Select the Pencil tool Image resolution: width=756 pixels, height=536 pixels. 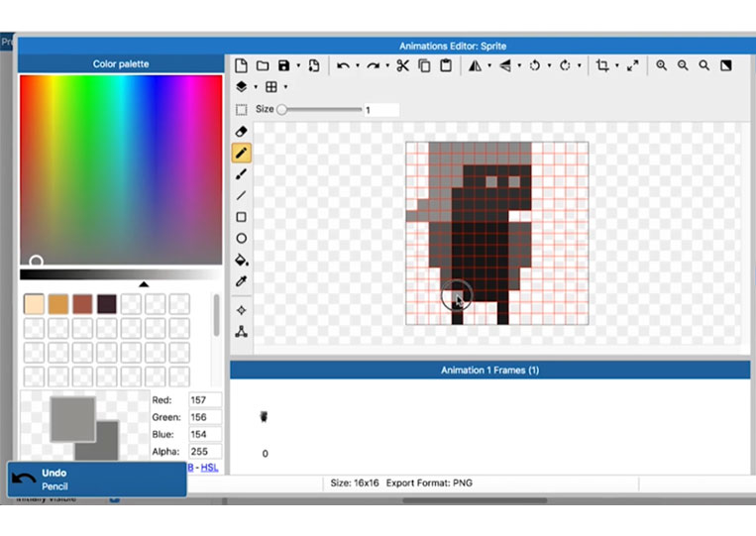pos(242,153)
